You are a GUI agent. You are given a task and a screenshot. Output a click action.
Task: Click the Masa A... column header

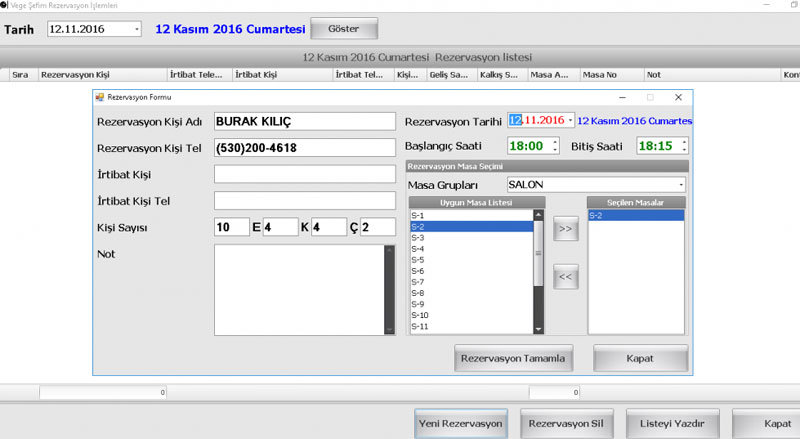[x=554, y=75]
